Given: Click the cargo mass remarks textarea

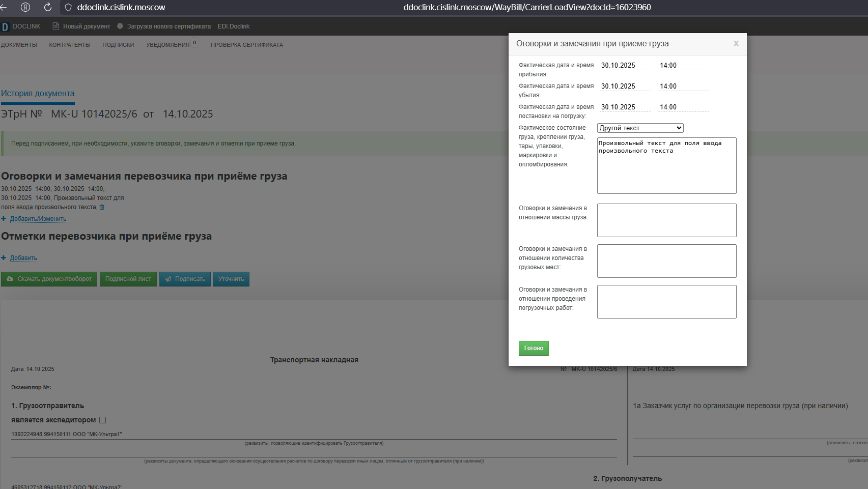Looking at the screenshot, I should click(667, 220).
